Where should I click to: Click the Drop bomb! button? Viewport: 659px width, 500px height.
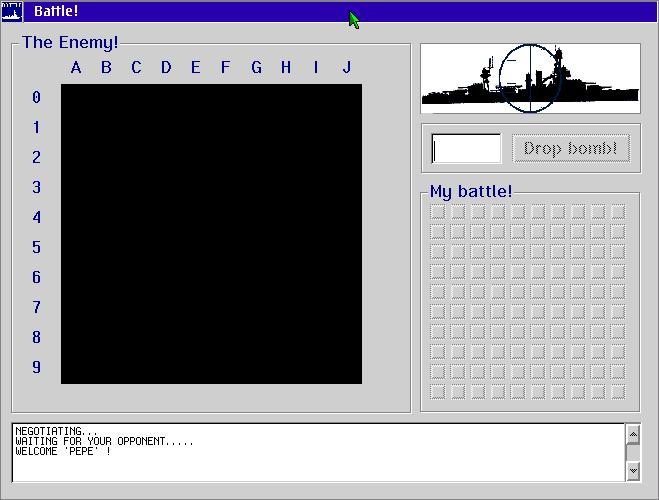pos(571,148)
